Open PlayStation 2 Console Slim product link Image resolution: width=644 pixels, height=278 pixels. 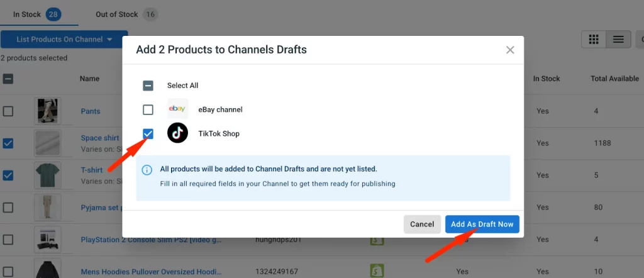point(152,240)
